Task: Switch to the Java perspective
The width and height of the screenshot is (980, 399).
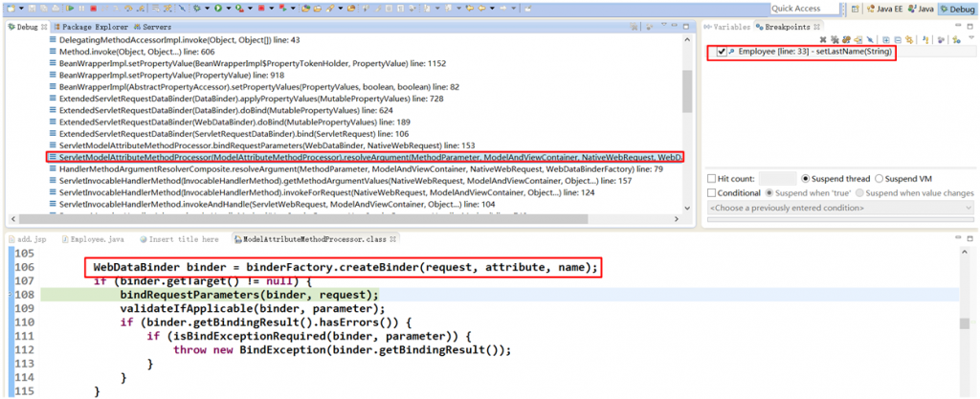Action: pyautogui.click(x=922, y=9)
